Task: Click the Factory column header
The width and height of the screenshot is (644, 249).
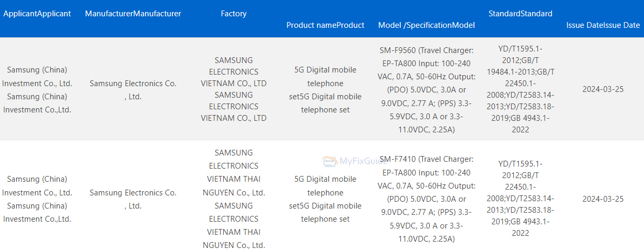Action: tap(234, 14)
